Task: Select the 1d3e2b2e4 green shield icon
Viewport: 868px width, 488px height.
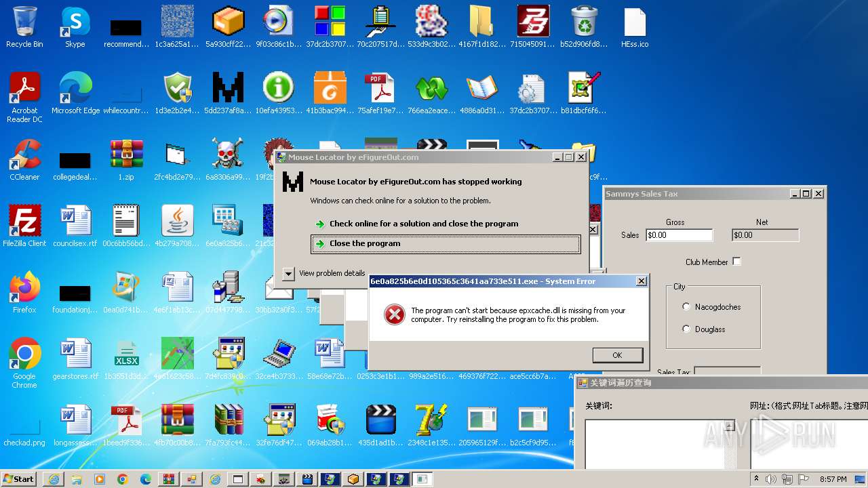Action: pyautogui.click(x=177, y=94)
